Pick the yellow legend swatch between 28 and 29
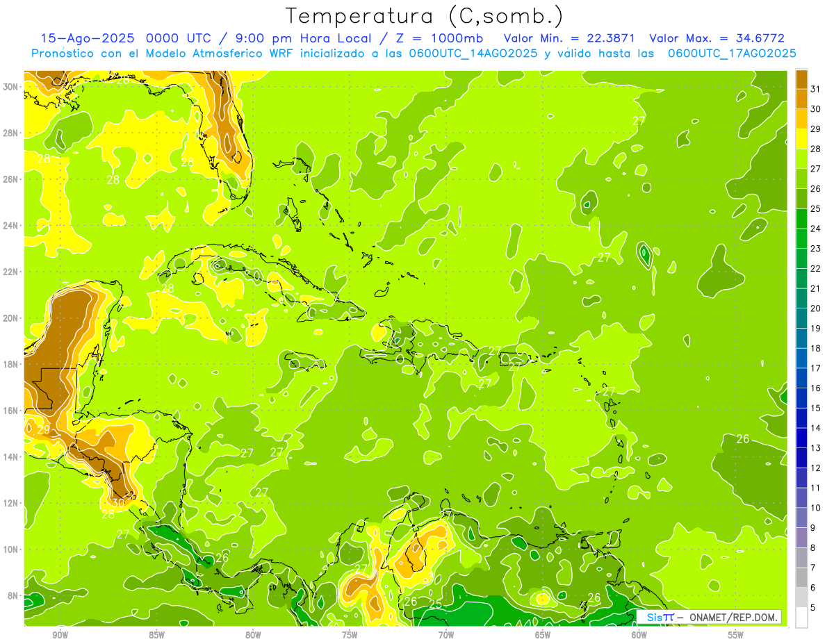Viewport: 834px width, 644px height. point(801,140)
